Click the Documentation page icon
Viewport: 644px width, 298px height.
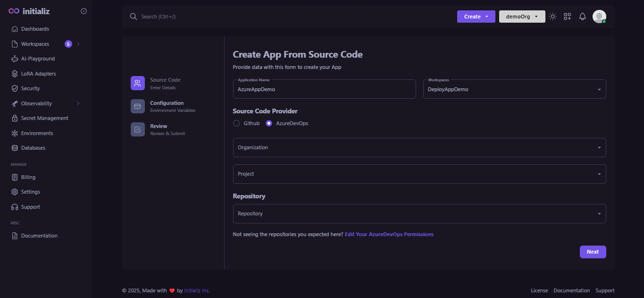(15, 236)
